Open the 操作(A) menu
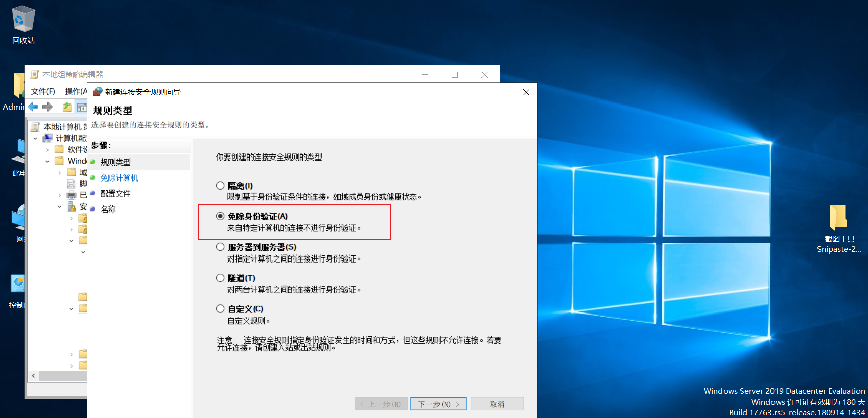This screenshot has width=868, height=418. [x=76, y=91]
